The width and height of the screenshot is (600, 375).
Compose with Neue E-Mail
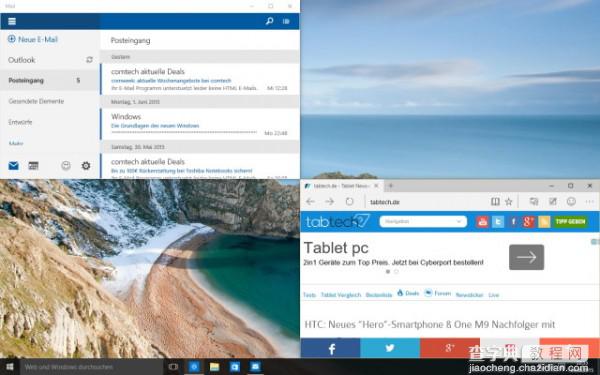point(33,39)
